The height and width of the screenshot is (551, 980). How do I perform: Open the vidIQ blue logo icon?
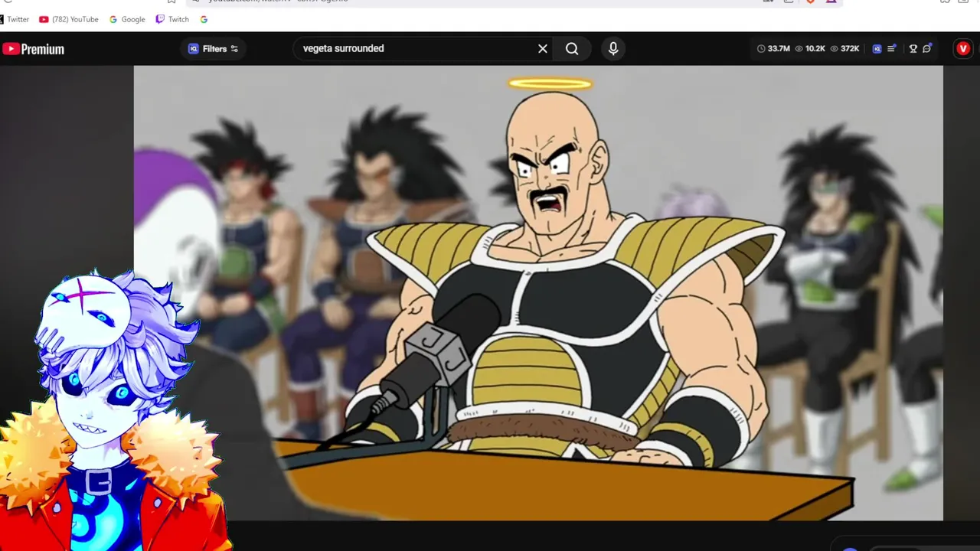tap(877, 49)
